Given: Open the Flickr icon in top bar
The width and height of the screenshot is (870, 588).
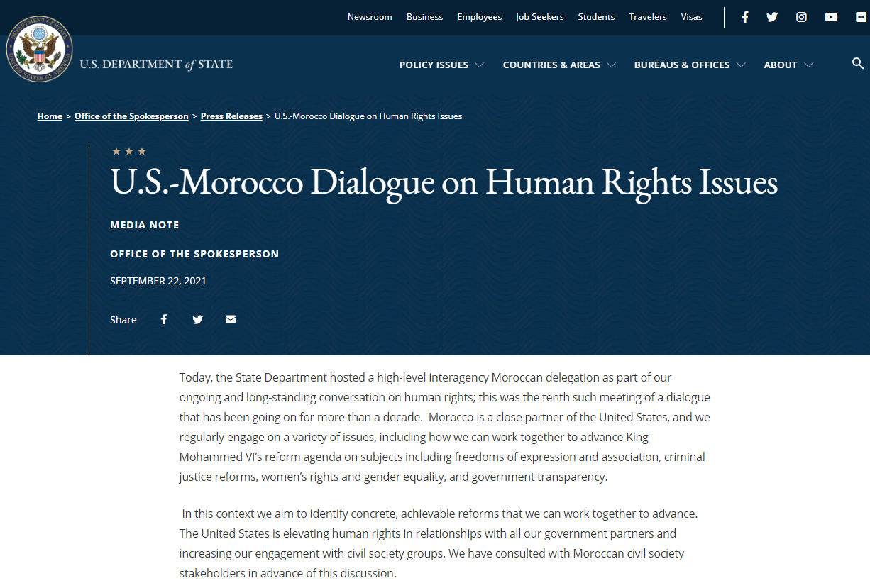Looking at the screenshot, I should [x=860, y=17].
